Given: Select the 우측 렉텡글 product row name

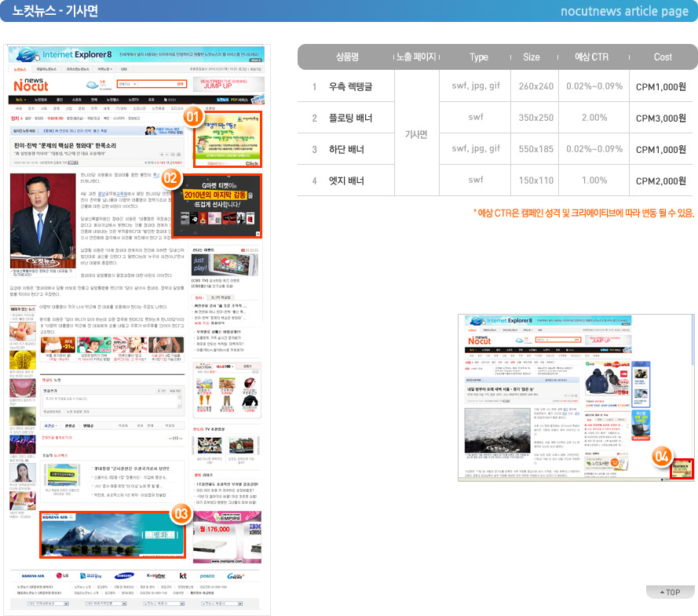Looking at the screenshot, I should tap(350, 86).
